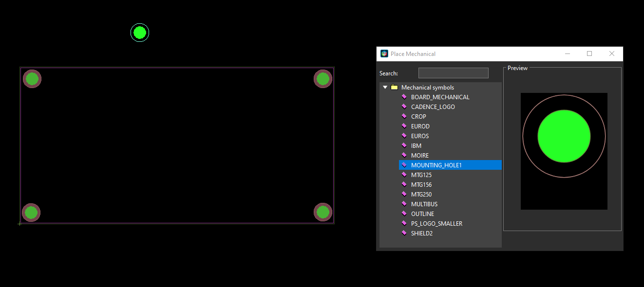Click the IBM symbol diamond icon
The image size is (644, 287).
point(404,145)
